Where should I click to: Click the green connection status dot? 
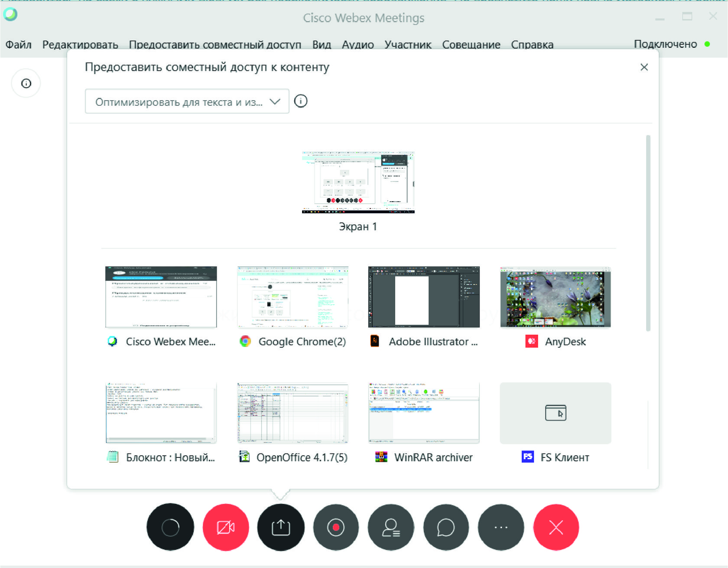707,44
